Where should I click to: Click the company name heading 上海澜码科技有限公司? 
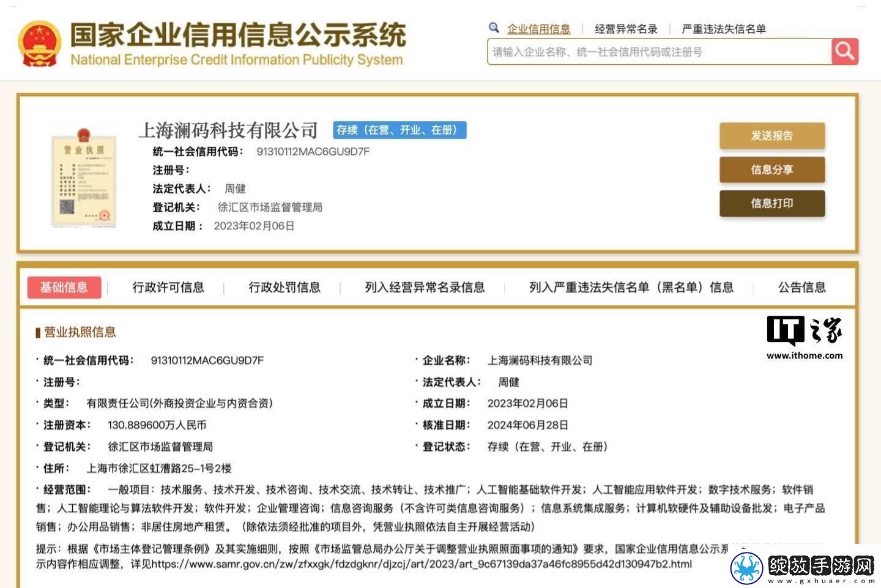coord(228,130)
